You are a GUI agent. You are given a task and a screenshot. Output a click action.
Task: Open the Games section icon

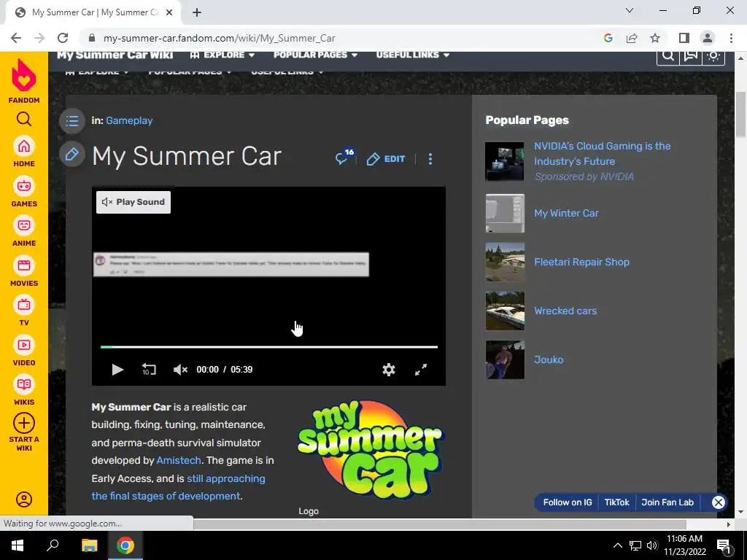[24, 186]
